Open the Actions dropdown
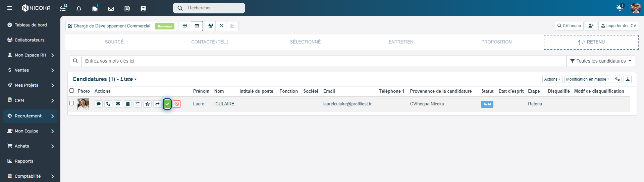Viewport: 644px width, 182px height. pyautogui.click(x=552, y=79)
